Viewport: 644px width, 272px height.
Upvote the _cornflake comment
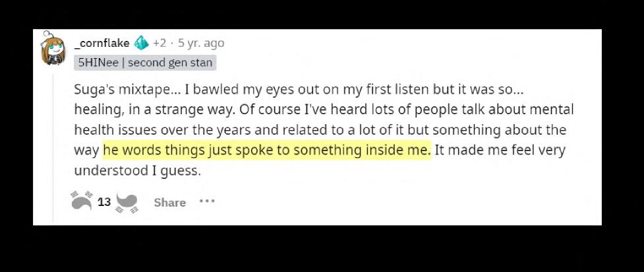(82, 201)
